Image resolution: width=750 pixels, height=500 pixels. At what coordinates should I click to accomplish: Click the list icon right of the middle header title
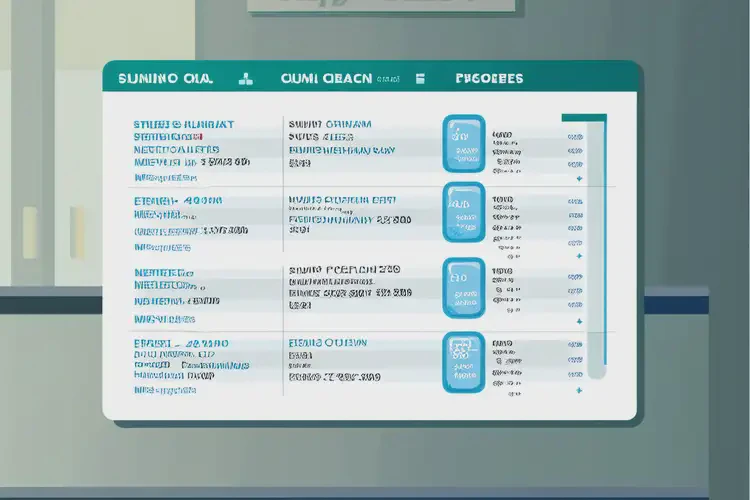click(x=421, y=78)
